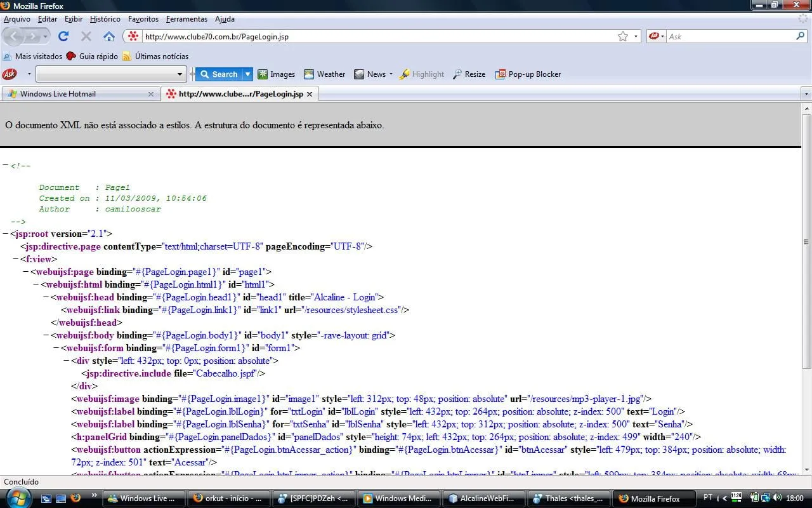
Task: Open the Ask toolbar search box dropdown
Action: [x=180, y=74]
